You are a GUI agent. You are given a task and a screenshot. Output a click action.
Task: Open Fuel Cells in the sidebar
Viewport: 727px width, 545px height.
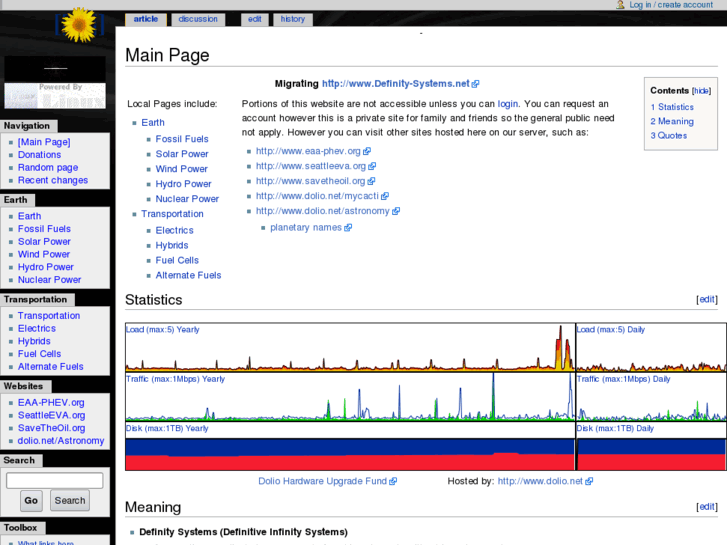39,354
